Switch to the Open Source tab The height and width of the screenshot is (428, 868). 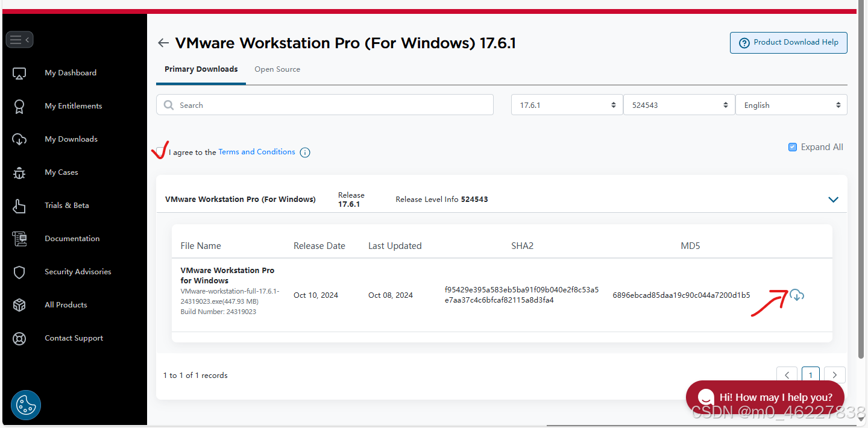coord(277,69)
